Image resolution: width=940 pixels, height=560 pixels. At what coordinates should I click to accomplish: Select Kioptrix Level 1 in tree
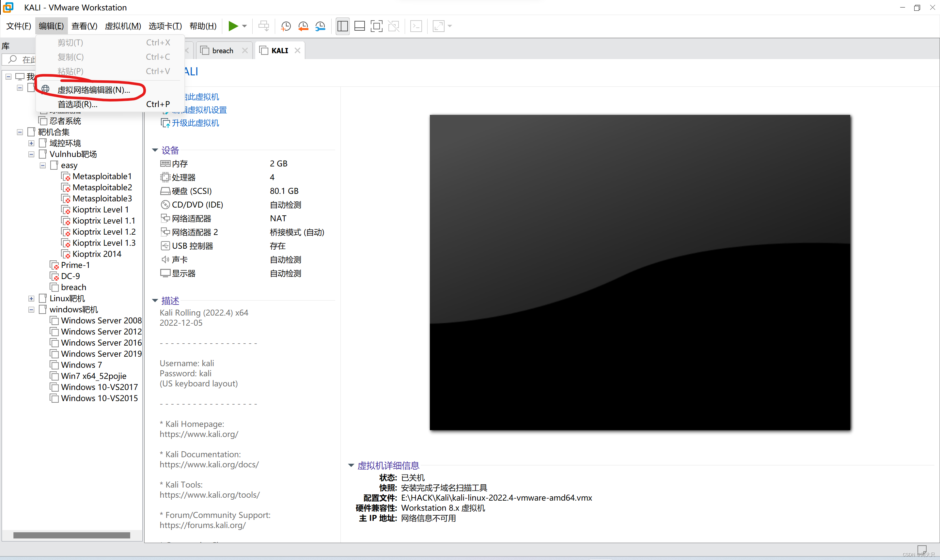(101, 210)
